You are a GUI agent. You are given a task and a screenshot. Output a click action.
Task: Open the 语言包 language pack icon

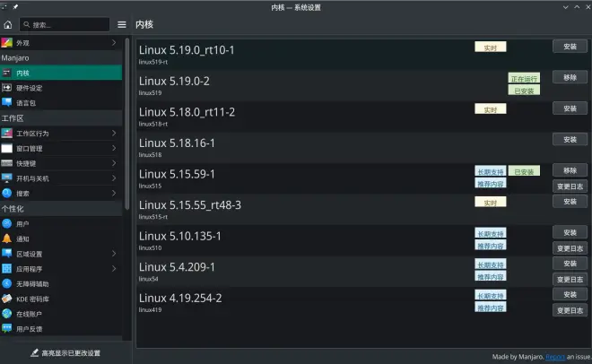pos(7,102)
